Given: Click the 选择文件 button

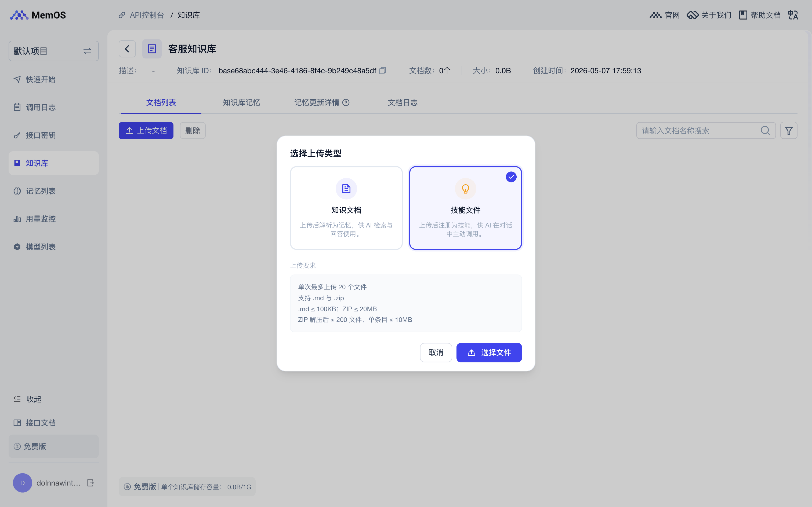Looking at the screenshot, I should tap(489, 352).
